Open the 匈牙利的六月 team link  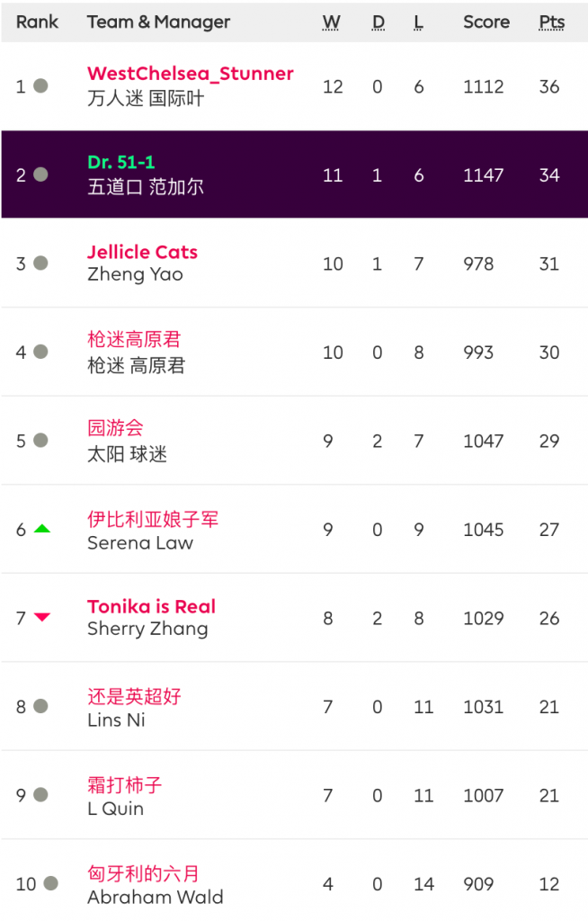pyautogui.click(x=143, y=872)
